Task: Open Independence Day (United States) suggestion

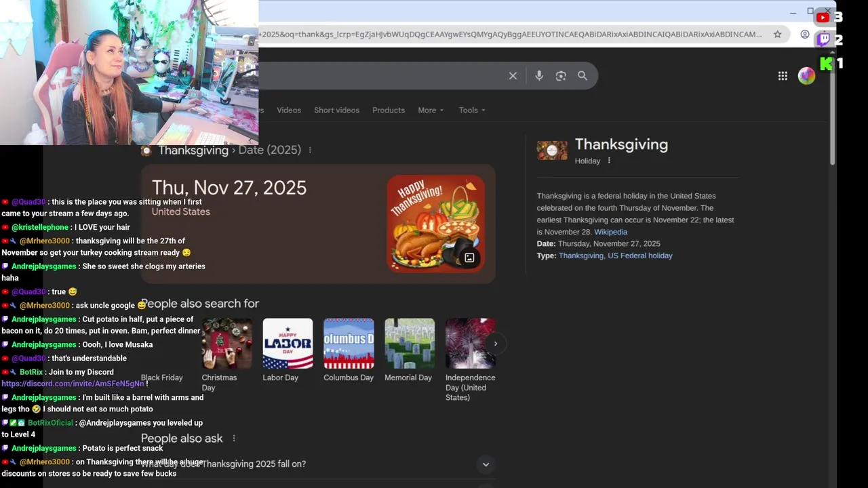Action: [471, 359]
